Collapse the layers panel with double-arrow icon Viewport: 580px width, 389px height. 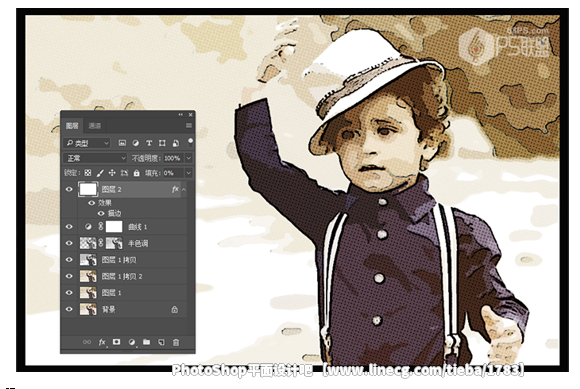[x=181, y=115]
